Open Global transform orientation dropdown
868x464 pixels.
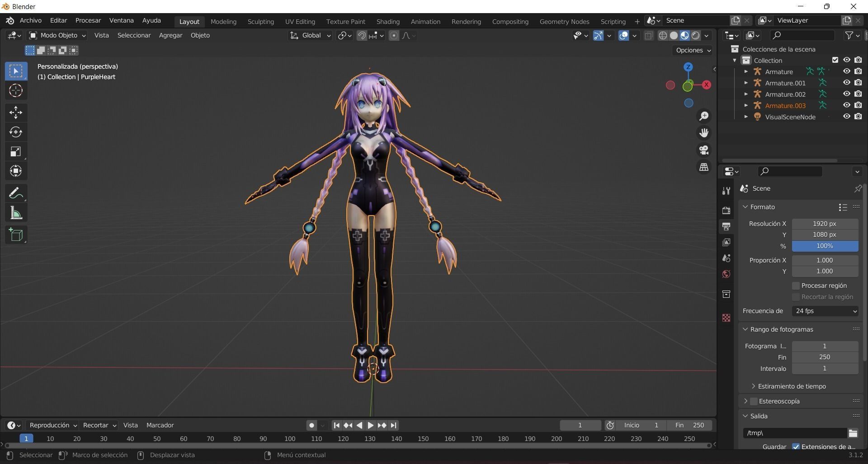[x=311, y=35]
